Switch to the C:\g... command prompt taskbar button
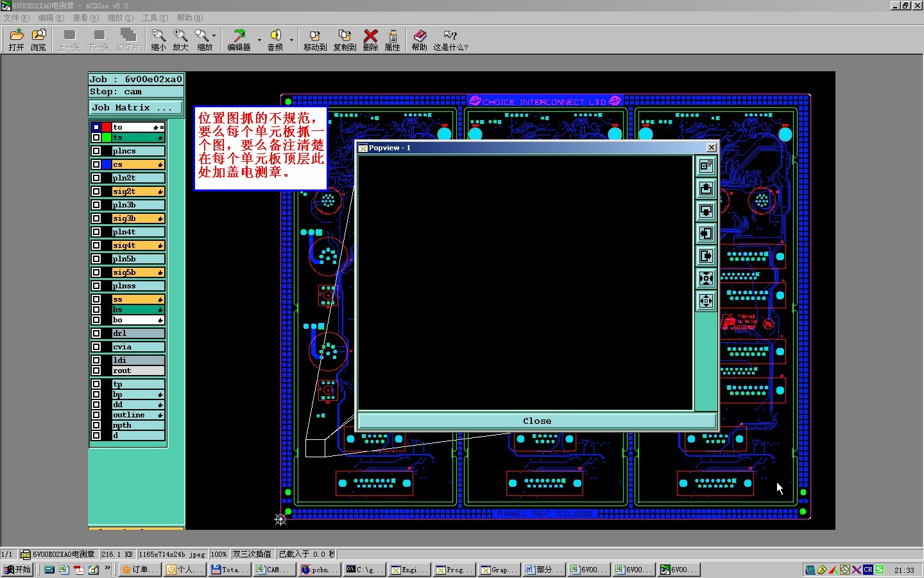The image size is (924, 578). tap(363, 570)
